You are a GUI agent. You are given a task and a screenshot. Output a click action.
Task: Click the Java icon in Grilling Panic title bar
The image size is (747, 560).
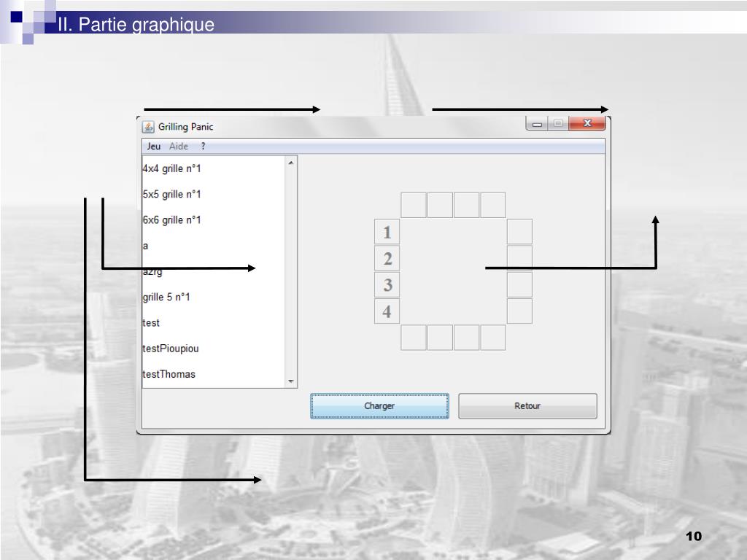[x=148, y=127]
